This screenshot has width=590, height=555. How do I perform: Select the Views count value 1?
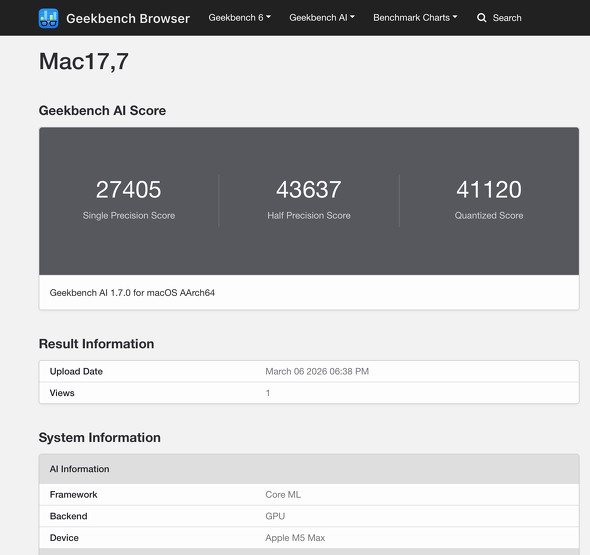pos(268,393)
